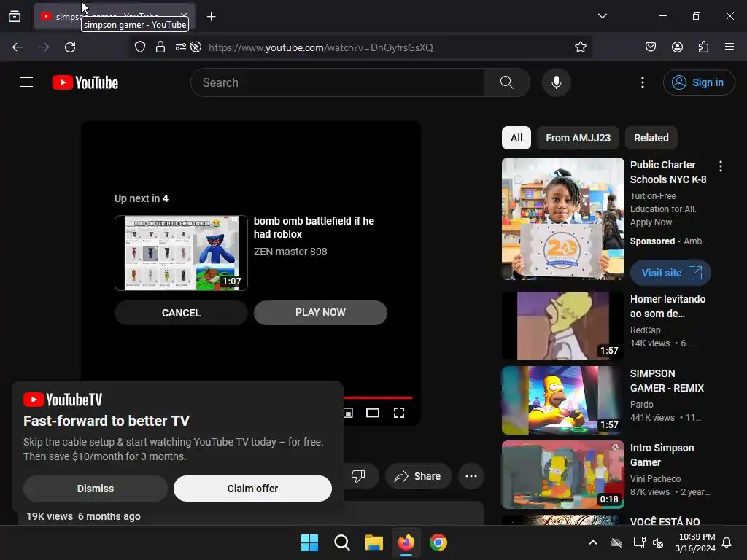Viewport: 747px width, 560px height.
Task: Open the RedCap channel name
Action: coord(645,330)
